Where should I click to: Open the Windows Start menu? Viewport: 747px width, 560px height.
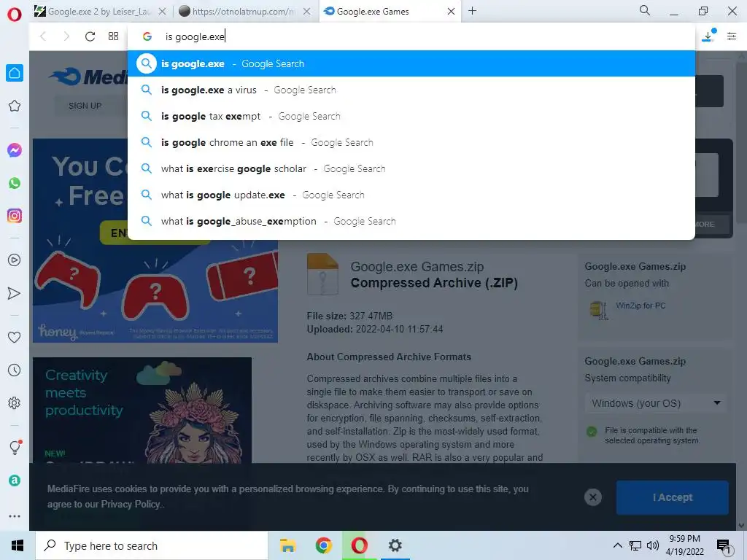(18, 545)
